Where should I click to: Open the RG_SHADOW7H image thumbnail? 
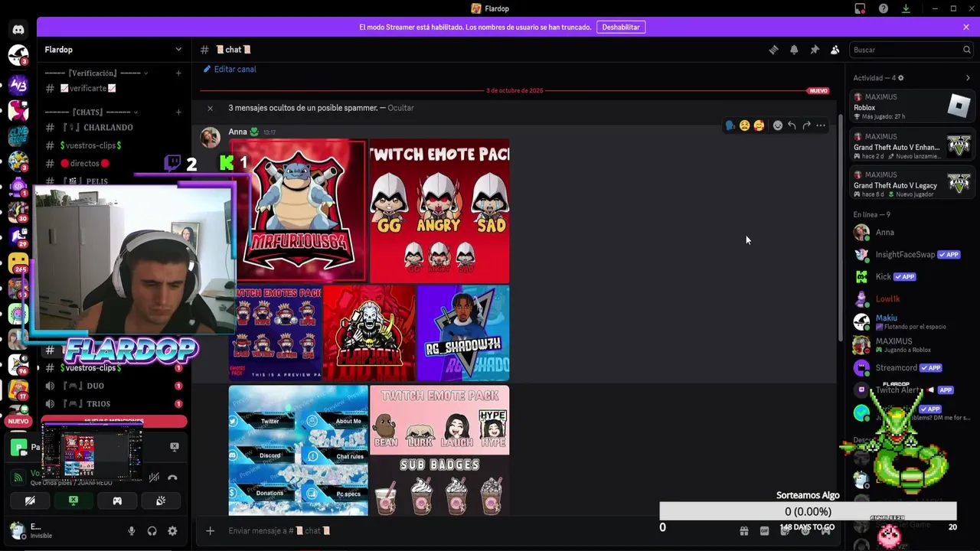click(x=463, y=333)
